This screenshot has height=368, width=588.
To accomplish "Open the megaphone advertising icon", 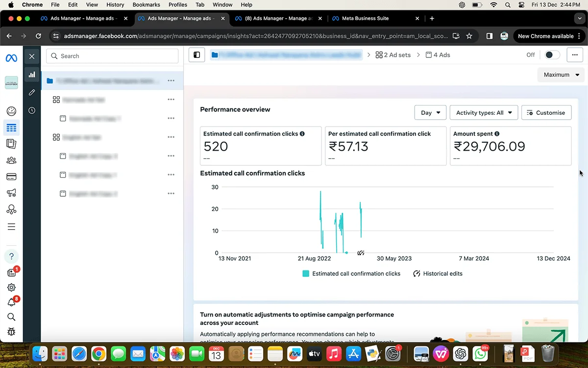I will [x=11, y=193].
